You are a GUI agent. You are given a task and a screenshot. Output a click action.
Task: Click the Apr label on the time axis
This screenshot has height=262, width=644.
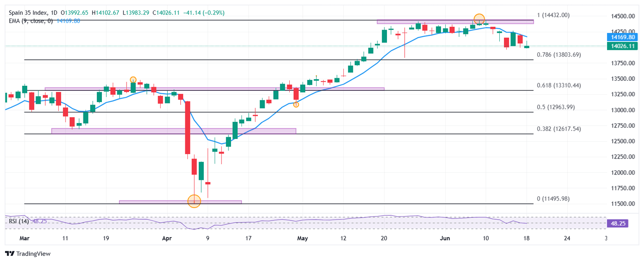(x=167, y=239)
